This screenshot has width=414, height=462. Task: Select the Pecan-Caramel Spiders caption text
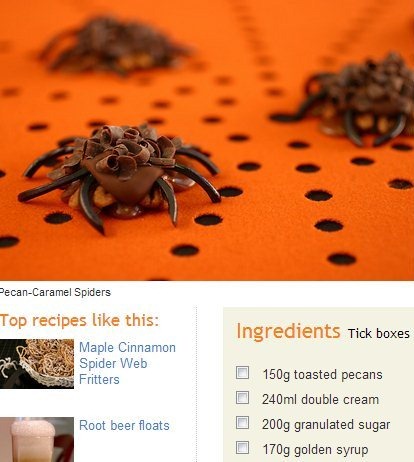(x=55, y=292)
